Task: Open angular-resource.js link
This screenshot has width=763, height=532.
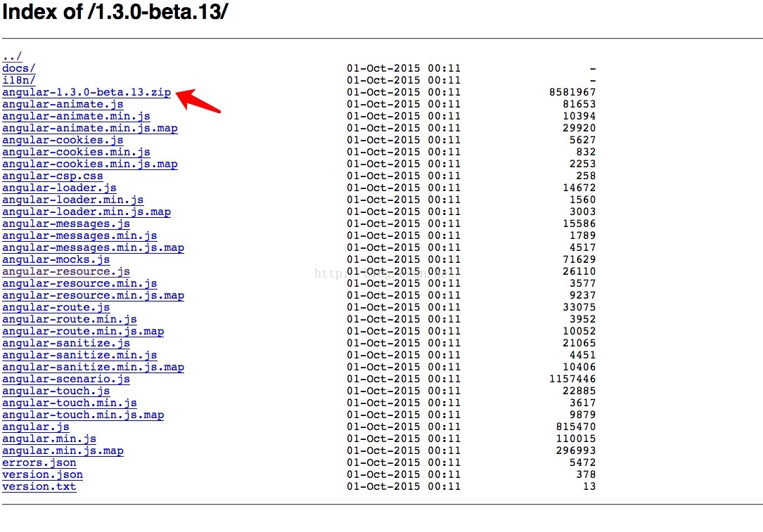Action: pos(66,271)
